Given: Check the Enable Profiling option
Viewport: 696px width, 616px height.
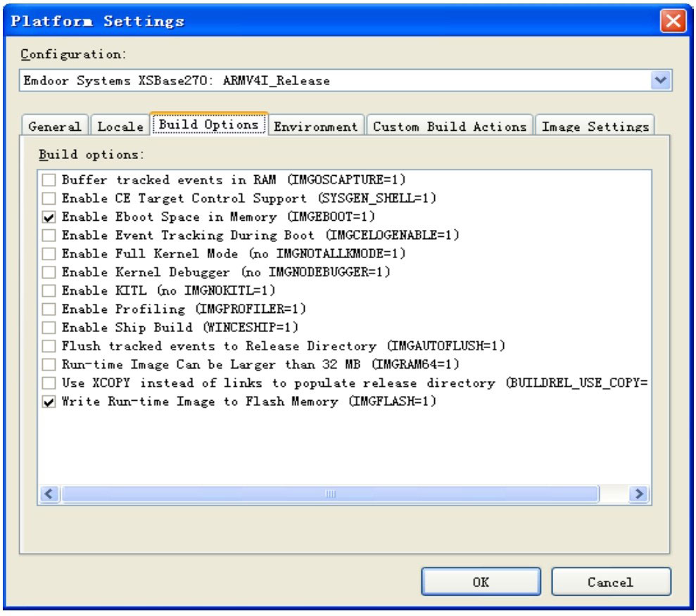Looking at the screenshot, I should point(49,309).
